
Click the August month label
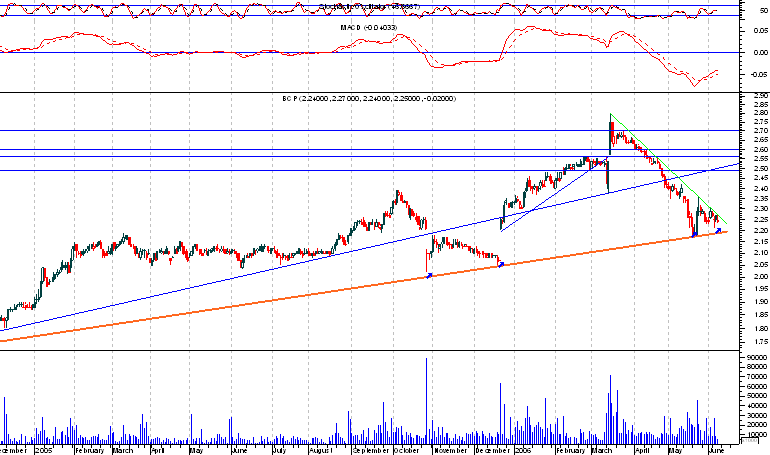point(321,450)
